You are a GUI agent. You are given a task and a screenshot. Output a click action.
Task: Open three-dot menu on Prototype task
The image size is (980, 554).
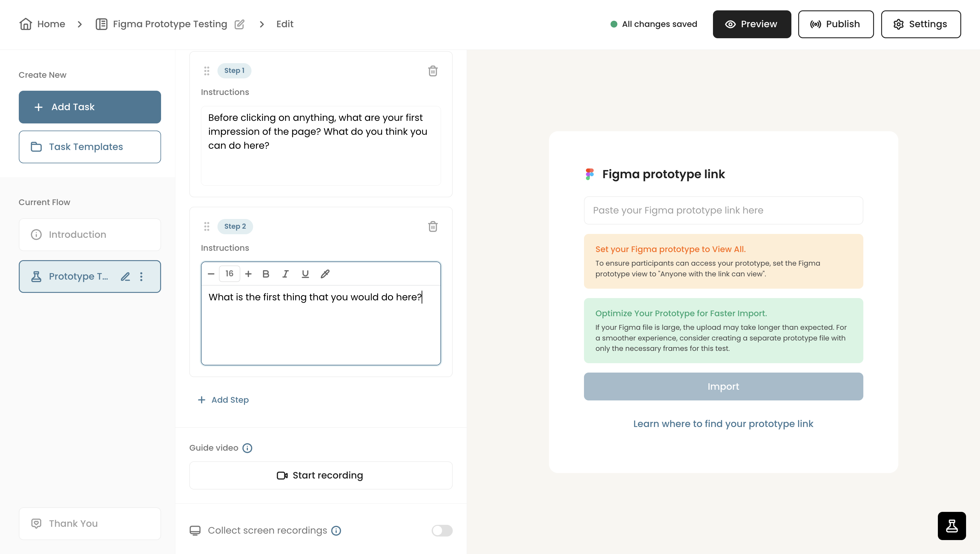pos(141,277)
